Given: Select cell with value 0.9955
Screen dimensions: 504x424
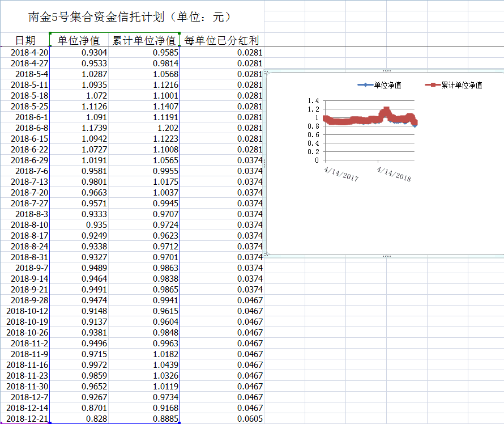Looking at the screenshot, I should click(x=144, y=171).
